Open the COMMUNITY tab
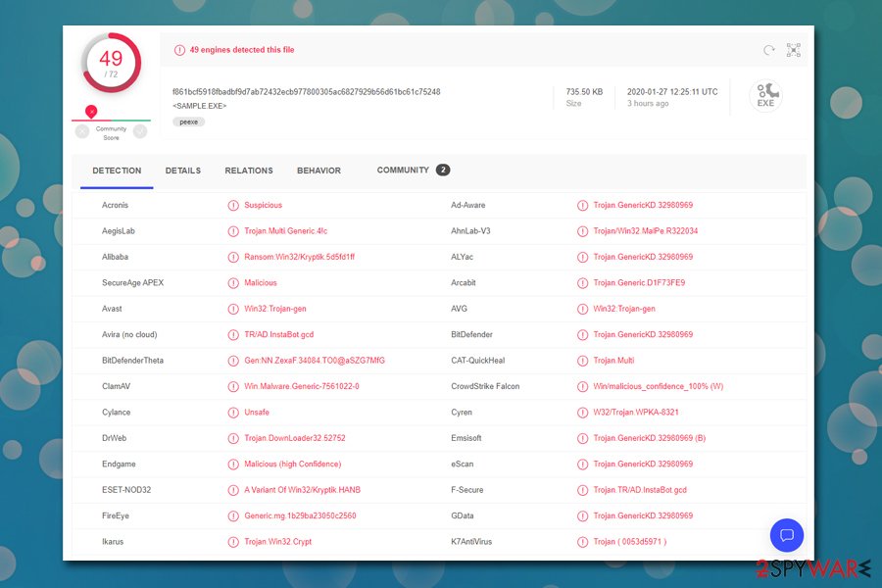 click(413, 170)
